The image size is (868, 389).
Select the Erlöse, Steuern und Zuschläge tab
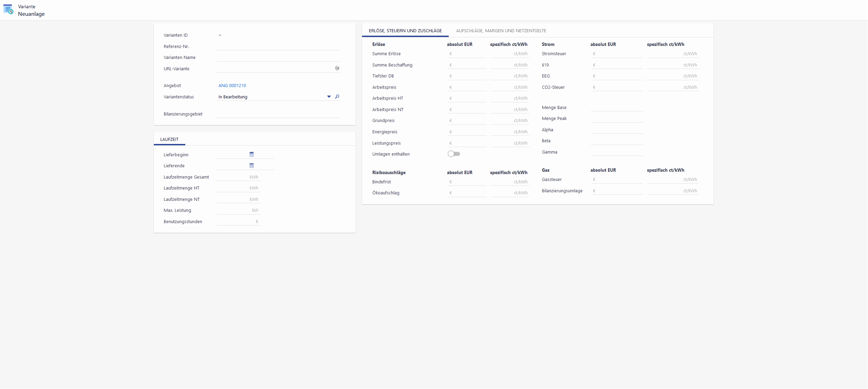[405, 31]
